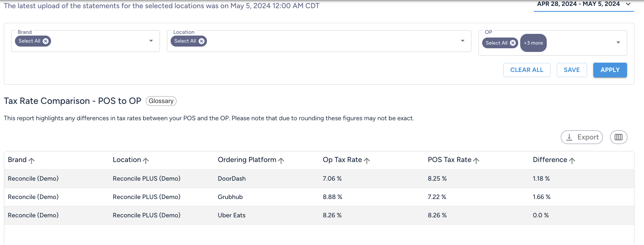
Task: Sort by Ordering Platform arrow
Action: pyautogui.click(x=281, y=161)
